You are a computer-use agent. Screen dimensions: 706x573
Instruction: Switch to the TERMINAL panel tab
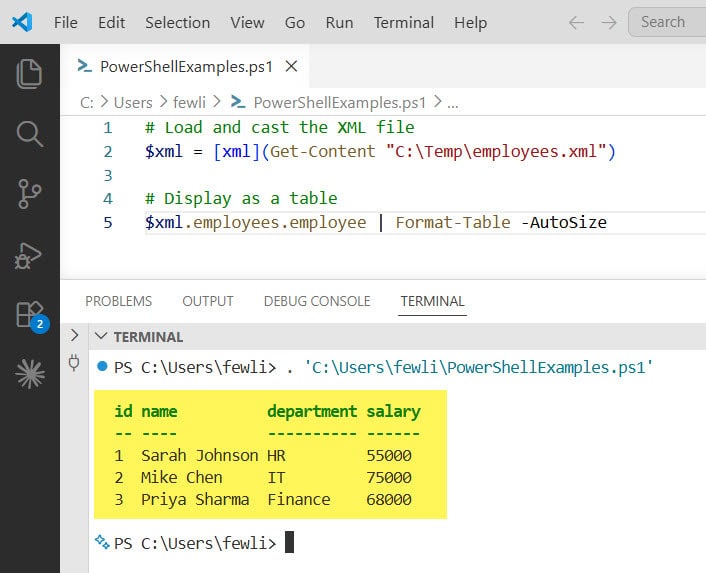(x=432, y=301)
